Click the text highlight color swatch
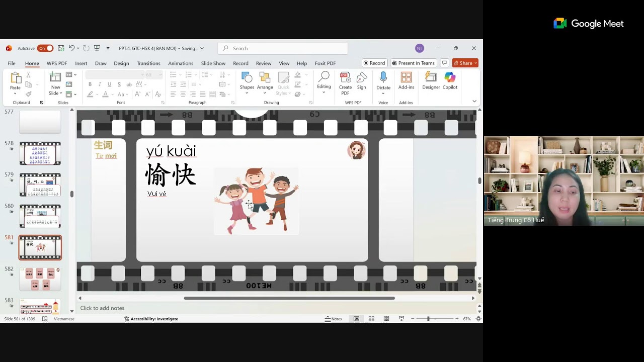 pyautogui.click(x=90, y=94)
